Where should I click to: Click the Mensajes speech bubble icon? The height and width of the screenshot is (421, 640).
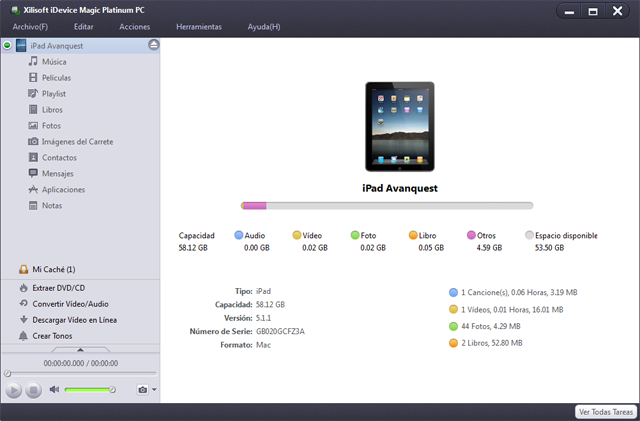(33, 173)
